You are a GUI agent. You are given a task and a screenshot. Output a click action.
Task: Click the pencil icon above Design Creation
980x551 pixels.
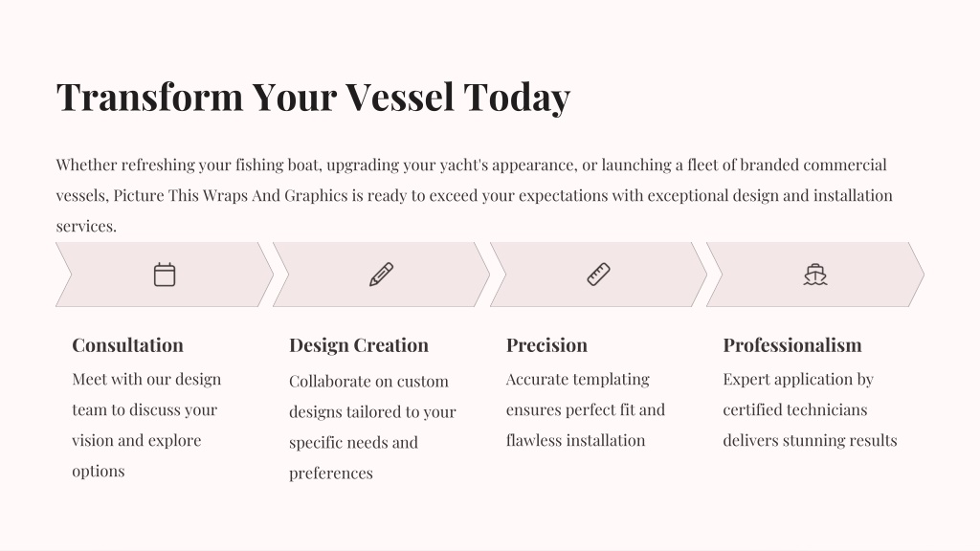coord(381,275)
